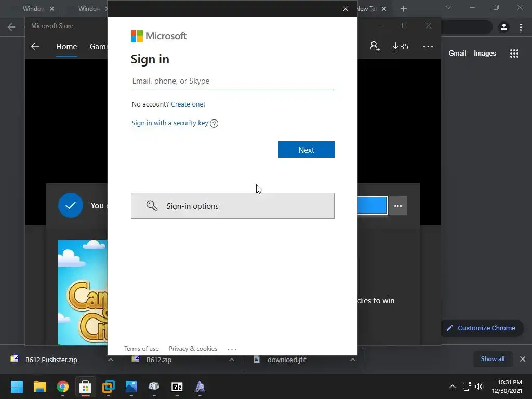Select the second Window Chrome tab

[x=89, y=9]
